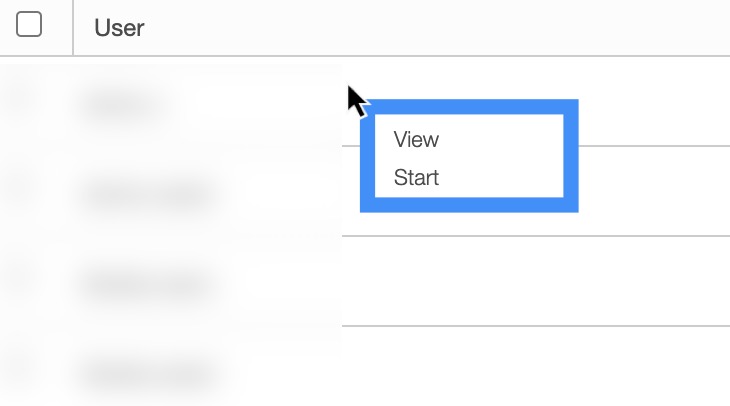Tick the blurred checkbox in the fourth row
This screenshot has width=730, height=406.
[x=22, y=368]
